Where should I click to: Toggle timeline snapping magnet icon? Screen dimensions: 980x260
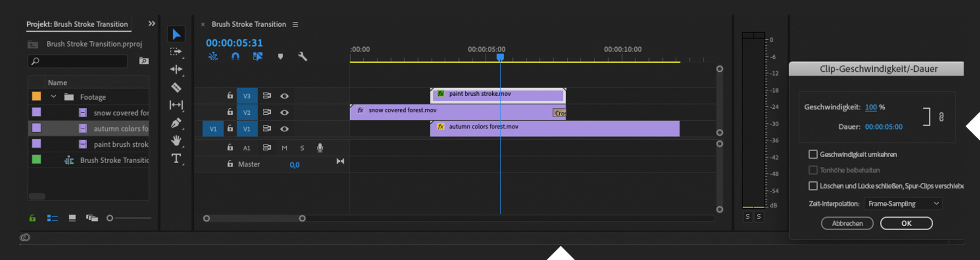click(235, 56)
